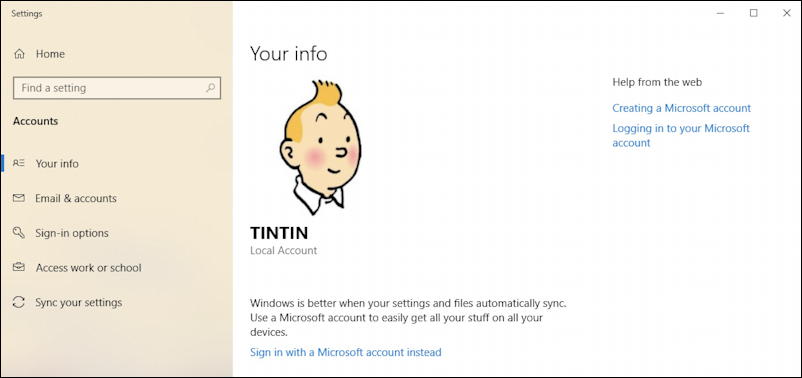This screenshot has height=378, width=802.
Task: Click the Help from the web heading
Action: 657,82
